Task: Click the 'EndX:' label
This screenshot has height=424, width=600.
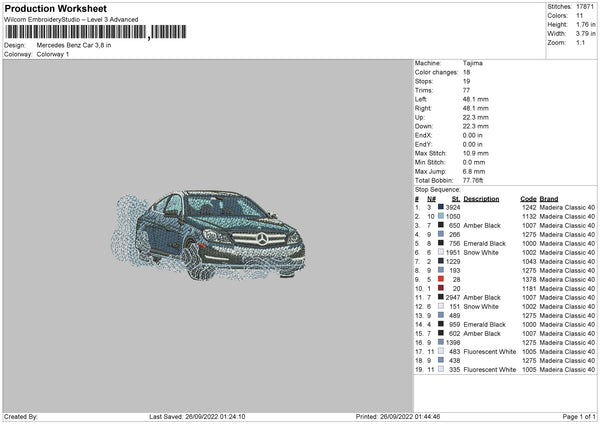Action: [x=423, y=135]
